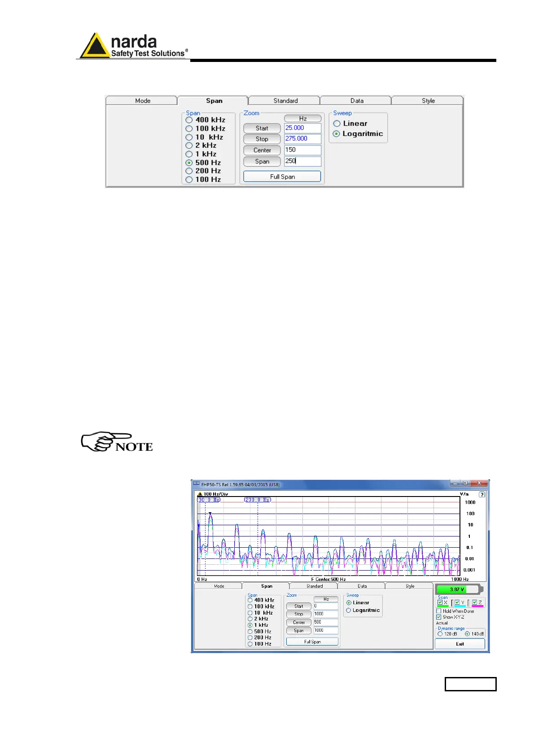534x756 pixels.
Task: Select 10 kHz span in the top panel
Action: [205, 137]
